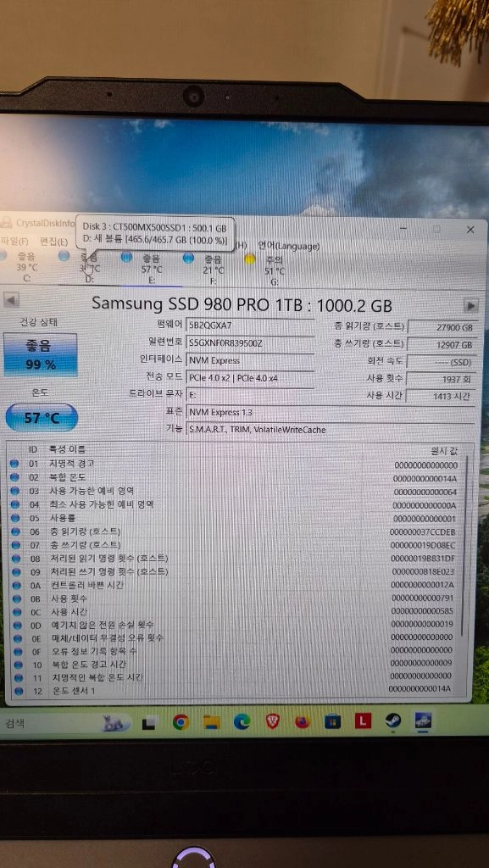Click the 특성 이름 column header
Screen dimensions: 489x868
[x=68, y=449]
